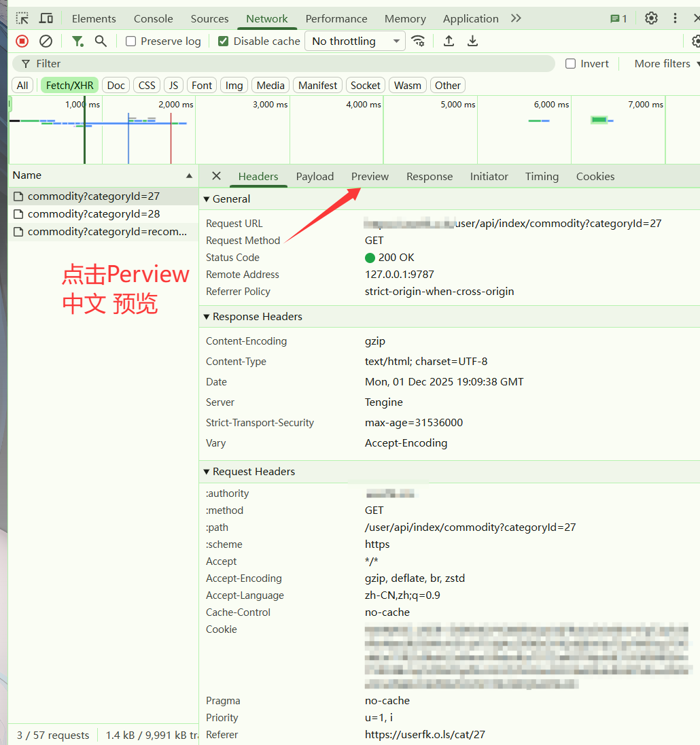Enable the Preserve log checkbox

(131, 41)
